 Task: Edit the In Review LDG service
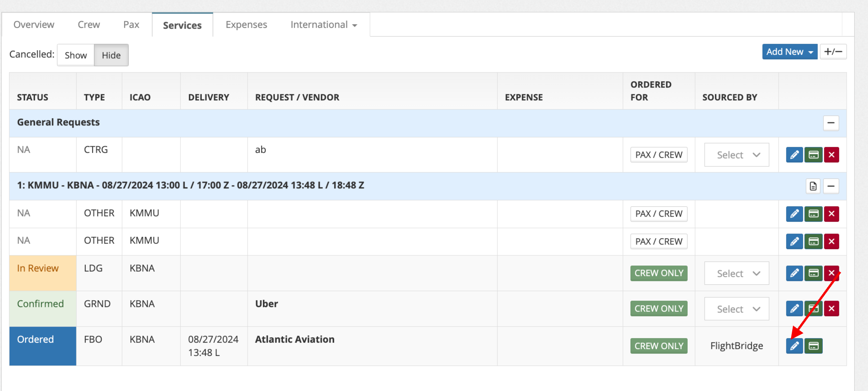[794, 273]
